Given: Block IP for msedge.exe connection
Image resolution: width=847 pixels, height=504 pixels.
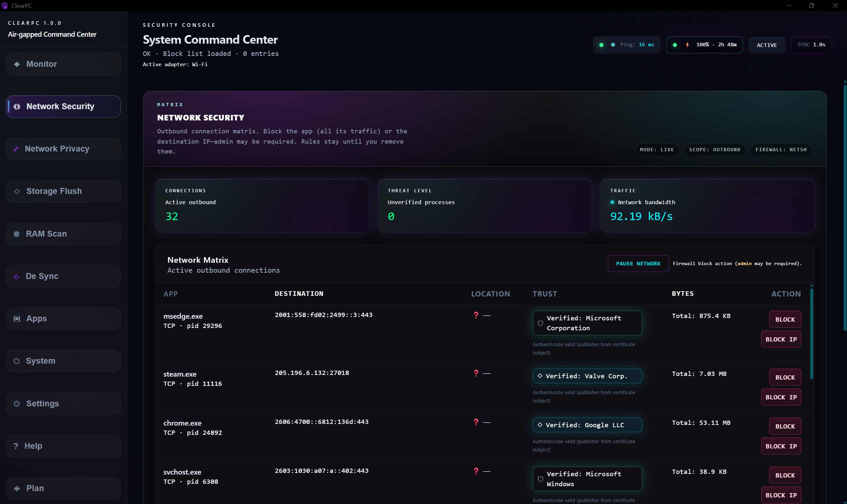Looking at the screenshot, I should point(781,339).
